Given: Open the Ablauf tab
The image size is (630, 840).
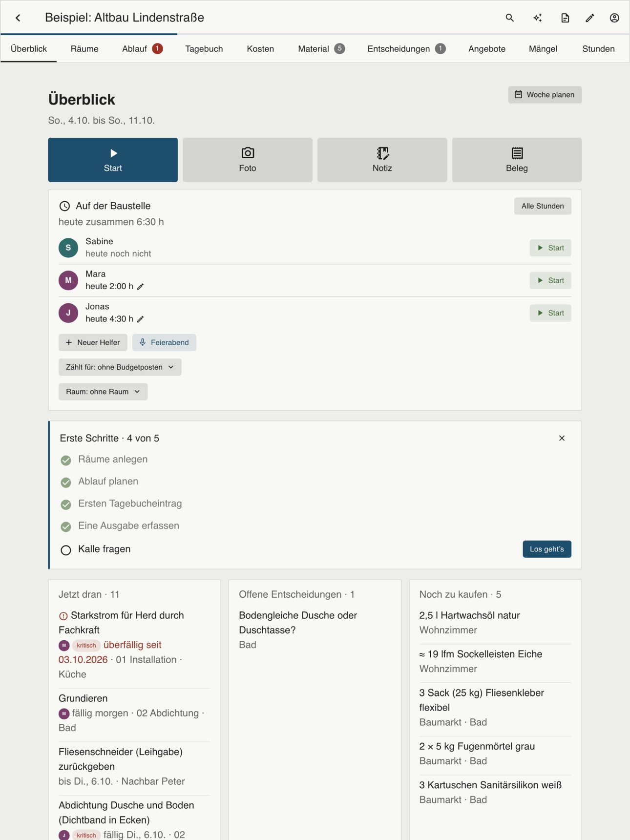Looking at the screenshot, I should (142, 49).
